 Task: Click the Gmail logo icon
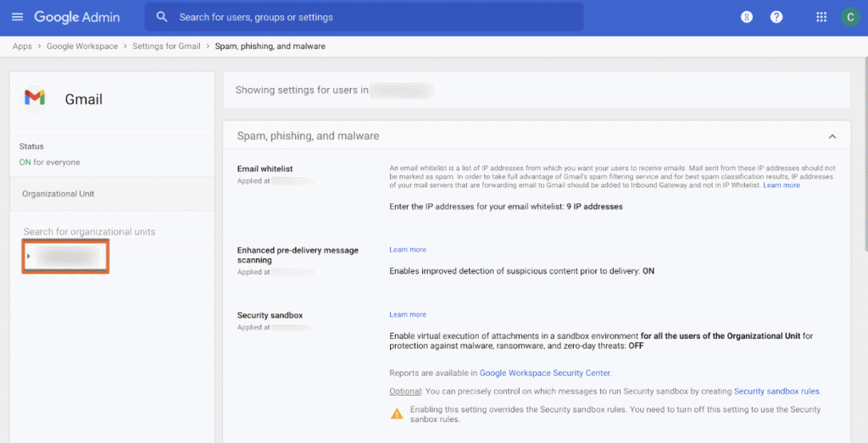tap(35, 98)
